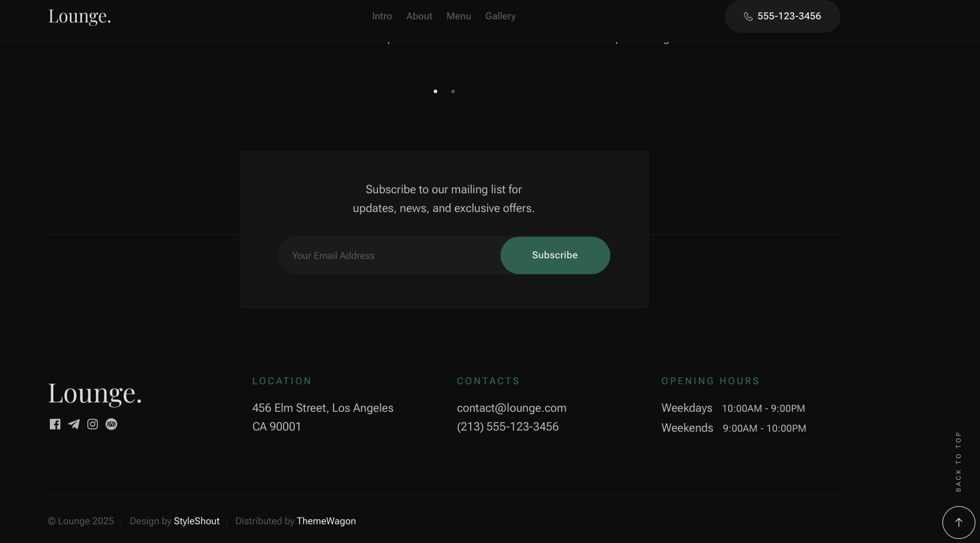Select the first carousel dot
Screen dimensions: 980x543
[x=435, y=91]
